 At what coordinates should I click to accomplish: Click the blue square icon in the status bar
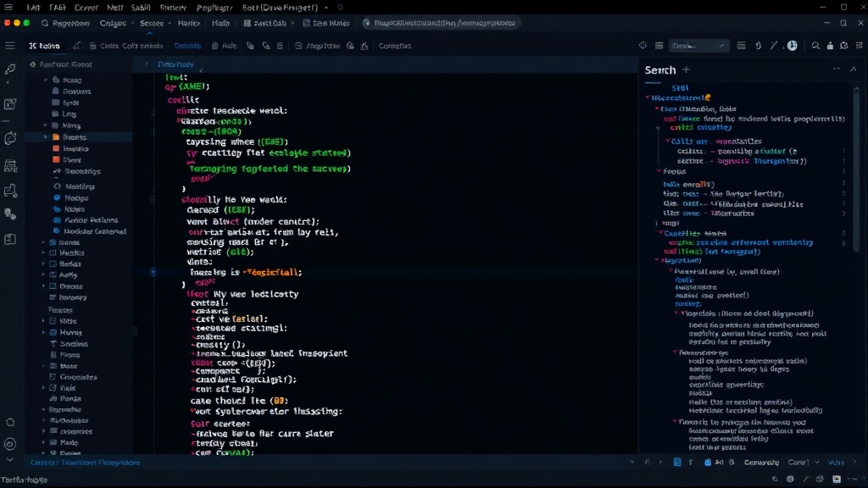677,462
